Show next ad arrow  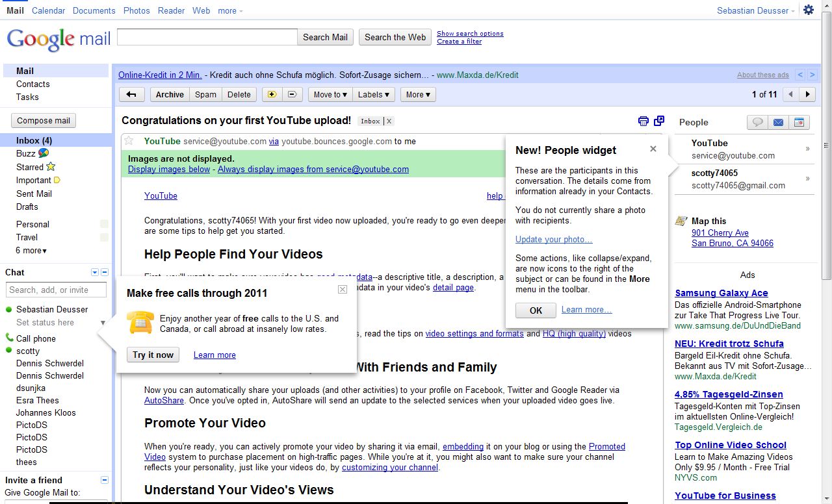tap(812, 75)
